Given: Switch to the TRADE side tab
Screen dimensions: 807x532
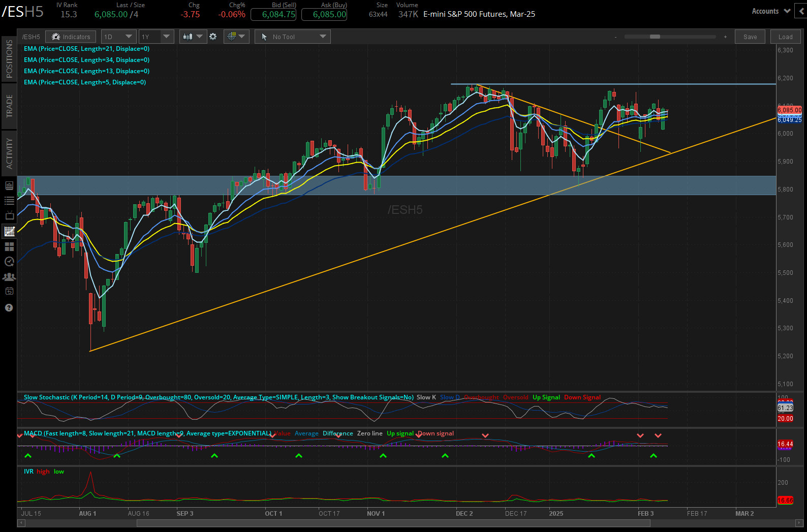Looking at the screenshot, I should (x=9, y=106).
